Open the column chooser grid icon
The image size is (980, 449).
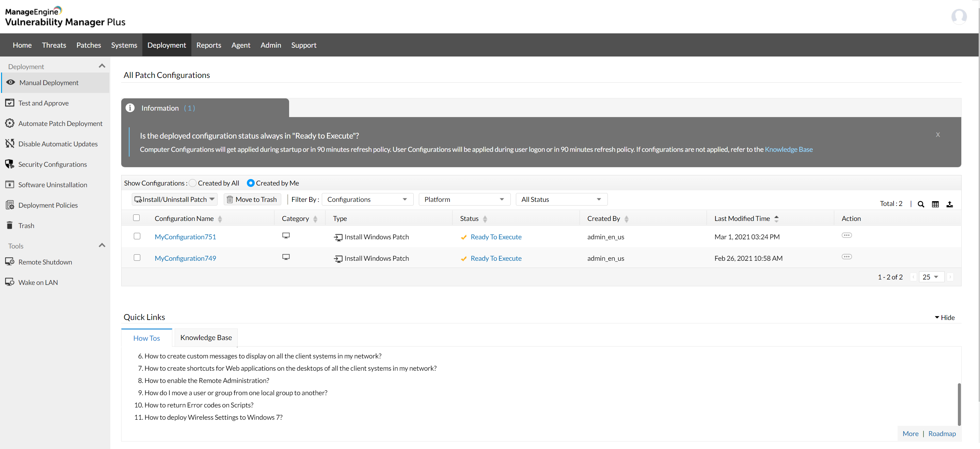935,204
